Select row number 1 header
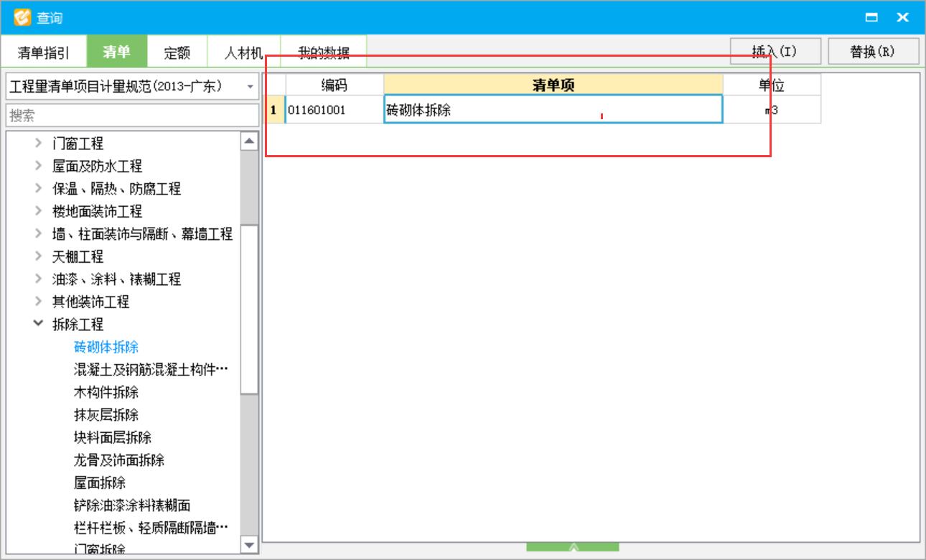926x560 pixels. pyautogui.click(x=274, y=110)
